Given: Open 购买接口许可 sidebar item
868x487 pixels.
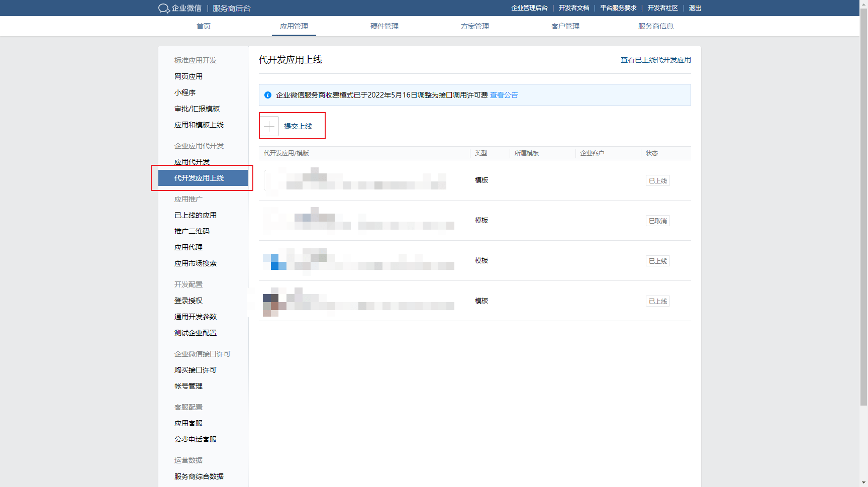Looking at the screenshot, I should [196, 370].
